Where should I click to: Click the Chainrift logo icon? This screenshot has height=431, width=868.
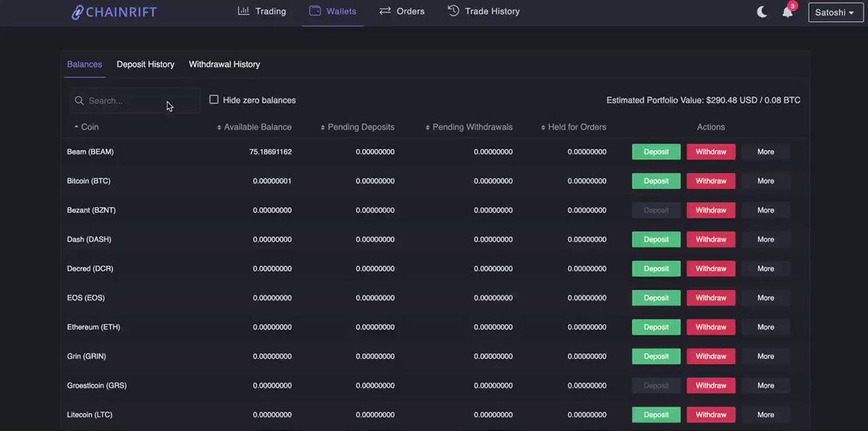(77, 12)
